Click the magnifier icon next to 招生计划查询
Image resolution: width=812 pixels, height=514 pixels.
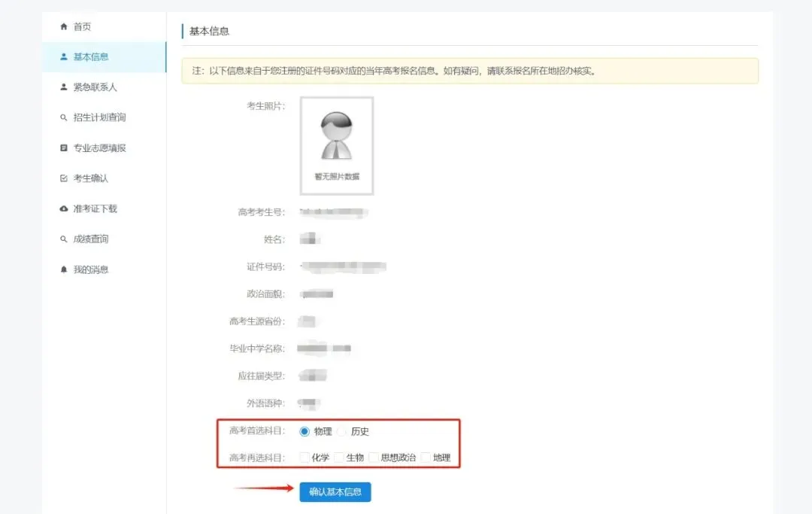pos(63,117)
